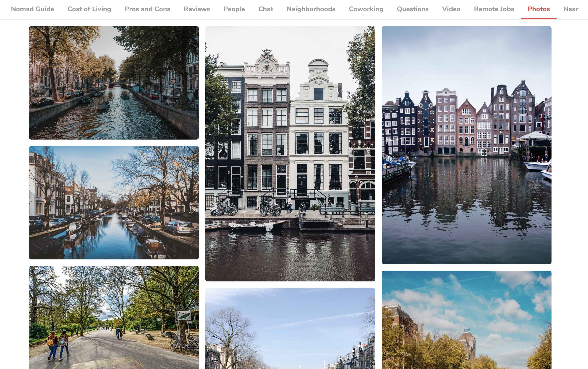
Task: Click the active Photos tab
Action: point(538,9)
